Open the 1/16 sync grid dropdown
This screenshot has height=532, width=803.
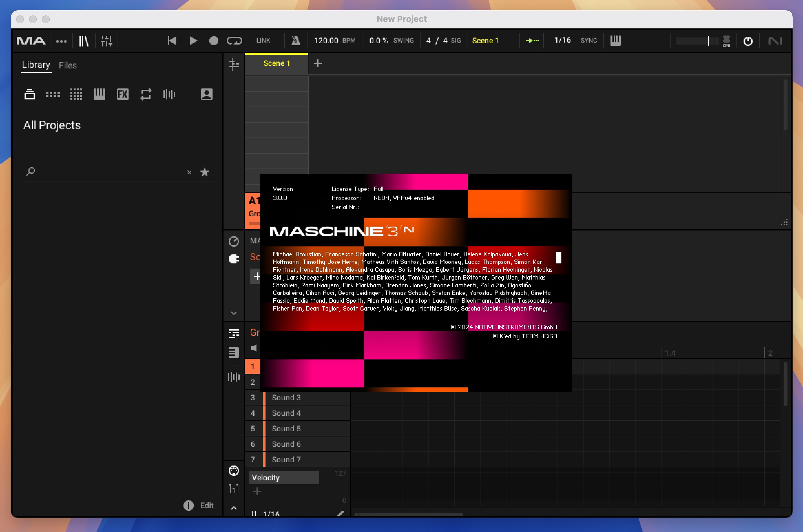[562, 40]
